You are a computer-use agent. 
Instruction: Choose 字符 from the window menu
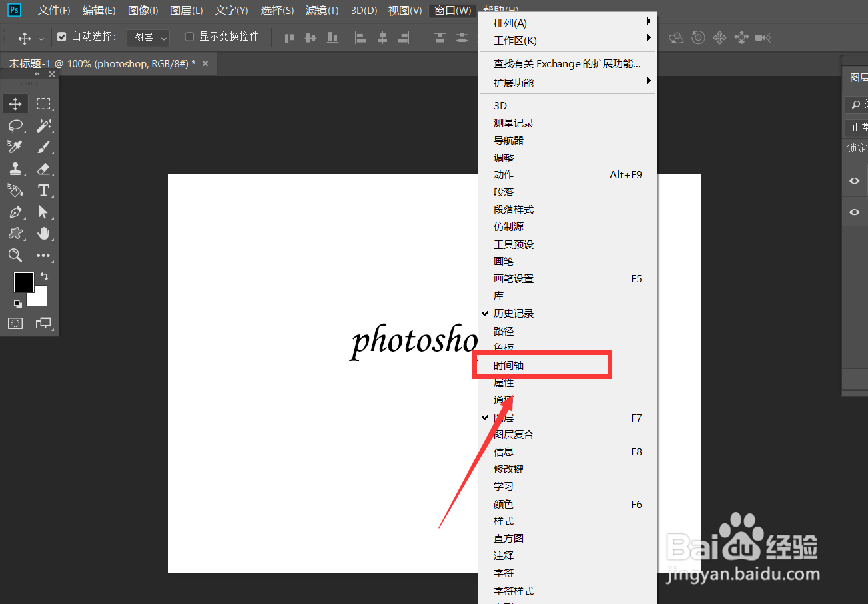[568, 573]
